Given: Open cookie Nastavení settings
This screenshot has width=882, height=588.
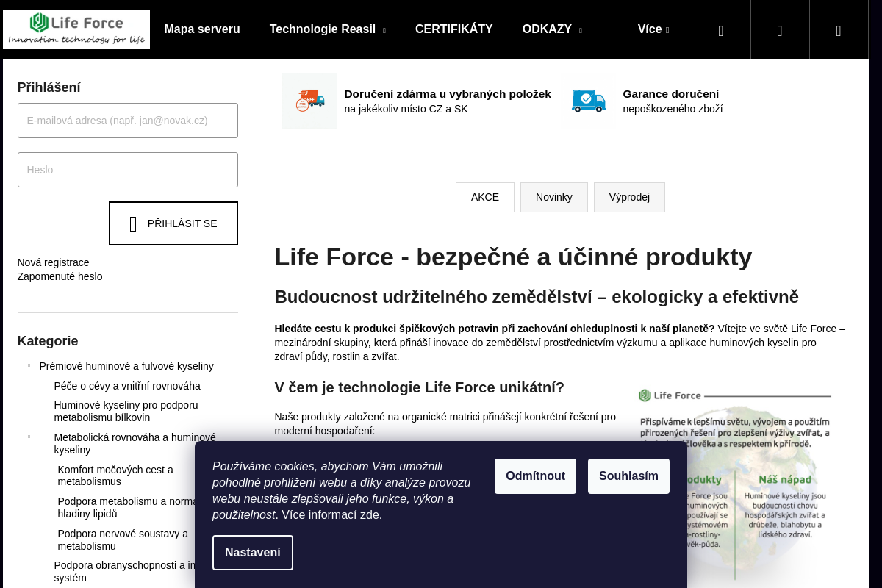Looking at the screenshot, I should tap(253, 553).
